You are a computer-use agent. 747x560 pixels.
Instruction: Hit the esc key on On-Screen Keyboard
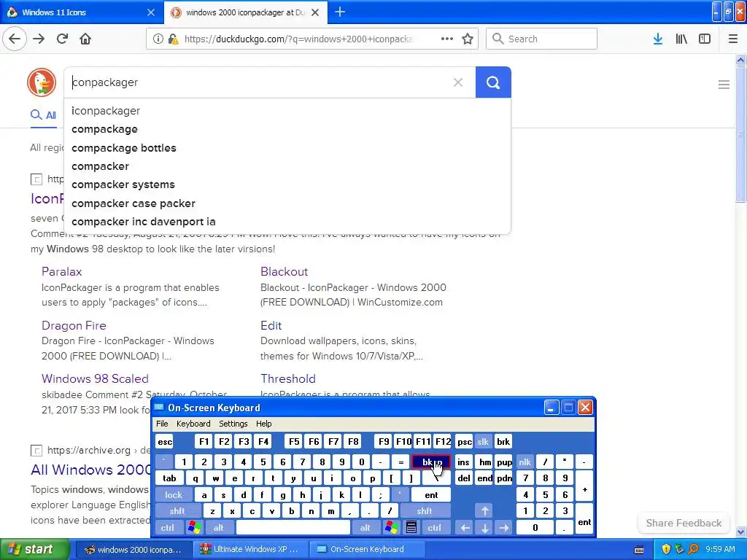pos(164,441)
